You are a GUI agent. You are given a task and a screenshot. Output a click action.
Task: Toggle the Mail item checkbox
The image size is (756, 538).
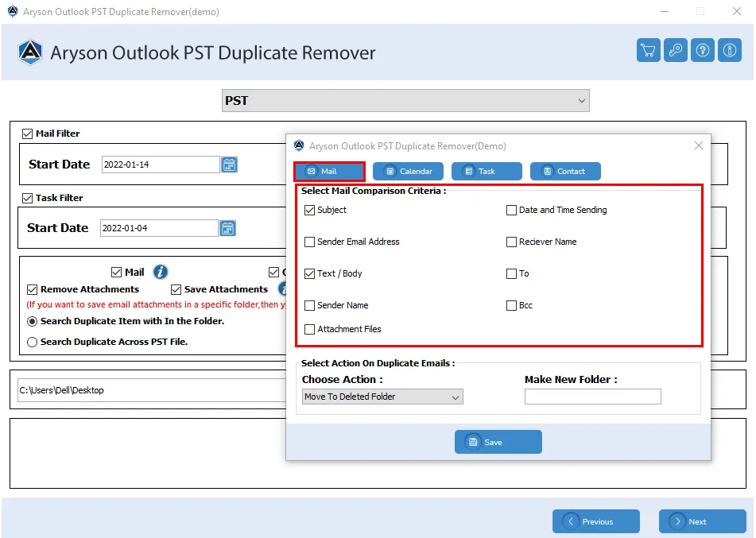tap(116, 273)
